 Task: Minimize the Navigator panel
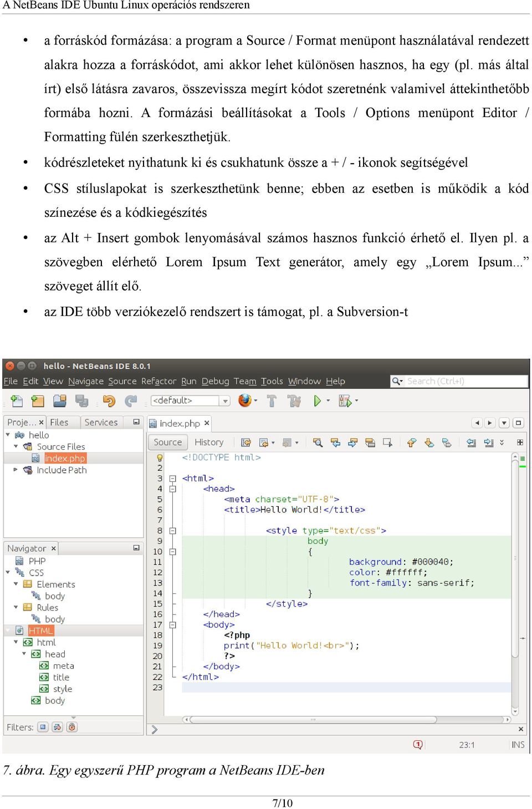136,548
